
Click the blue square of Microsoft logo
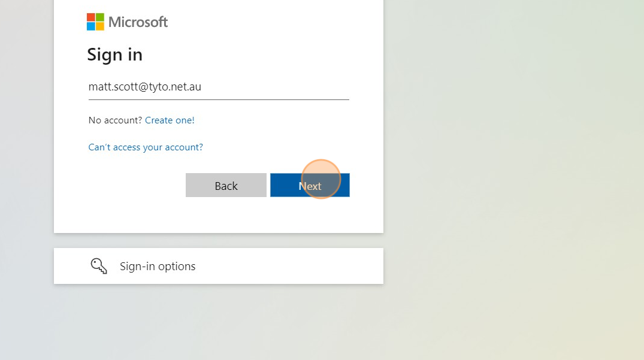(x=91, y=26)
